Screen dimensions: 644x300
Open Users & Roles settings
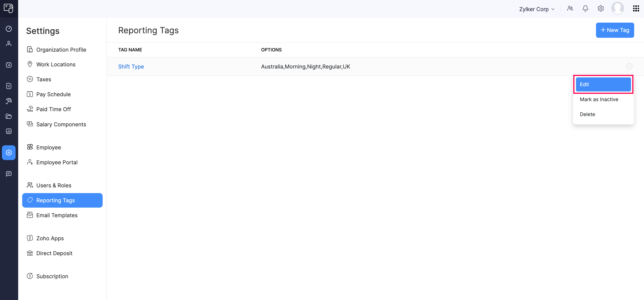63,185
